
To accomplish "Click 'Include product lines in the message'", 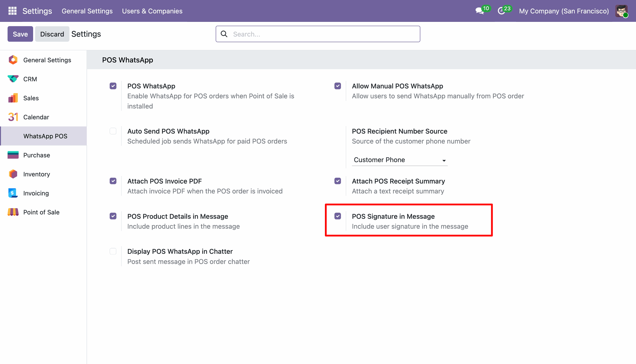I will tap(184, 226).
